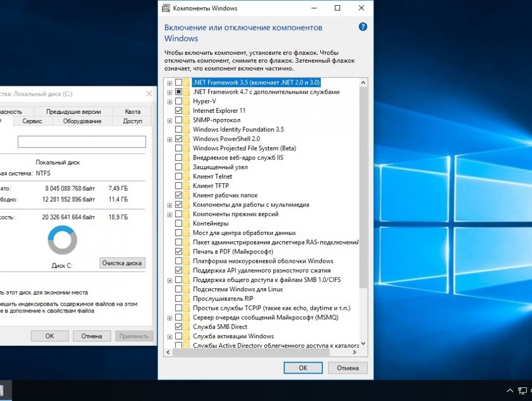Select Windows Projected File System (Beta) row

tap(244, 149)
